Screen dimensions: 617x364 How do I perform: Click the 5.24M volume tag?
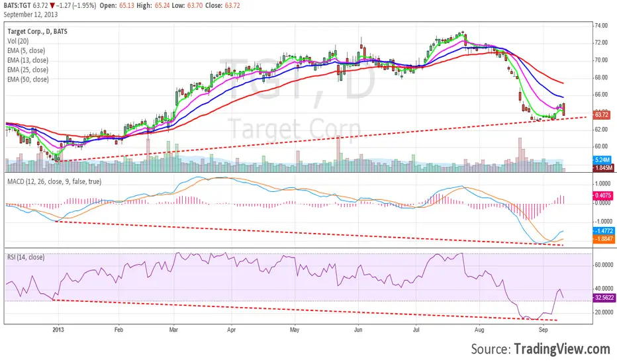tap(602, 159)
